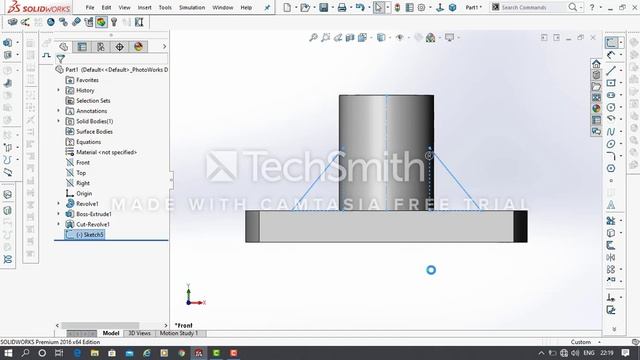This screenshot has height=360, width=640.
Task: Click the filter funnel in feature tree
Action: (61, 59)
